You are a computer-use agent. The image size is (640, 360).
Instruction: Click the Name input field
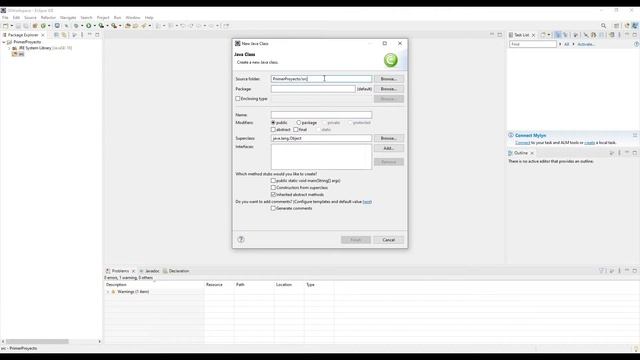pyautogui.click(x=321, y=115)
